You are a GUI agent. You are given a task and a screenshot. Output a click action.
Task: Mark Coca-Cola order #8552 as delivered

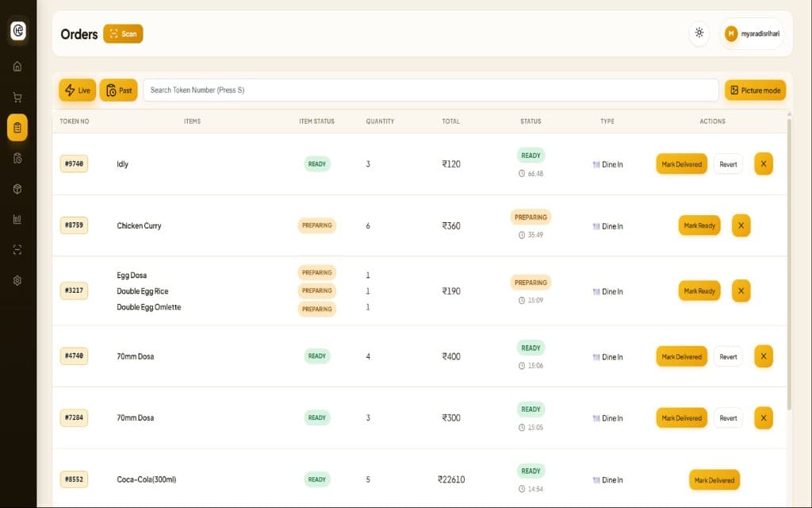coord(714,479)
